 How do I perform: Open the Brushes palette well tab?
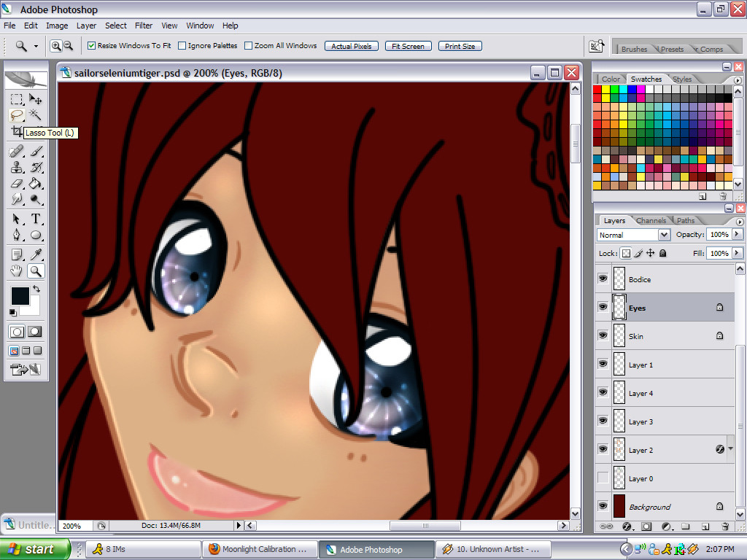pos(634,49)
